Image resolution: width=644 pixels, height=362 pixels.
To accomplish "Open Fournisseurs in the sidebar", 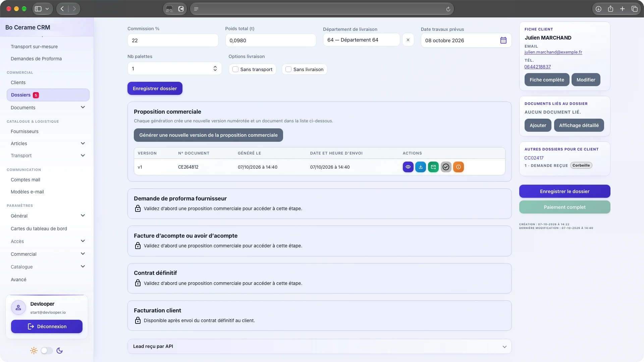I will coord(24,131).
